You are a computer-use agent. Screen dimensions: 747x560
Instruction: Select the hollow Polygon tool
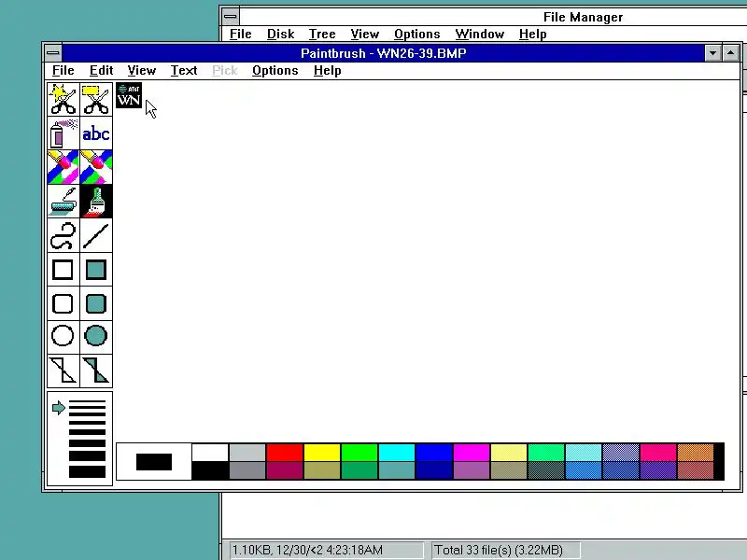[63, 371]
